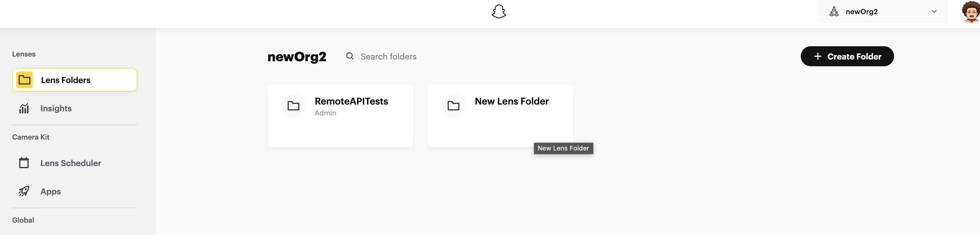Open the New Lens Folder card
This screenshot has height=235, width=980.
click(500, 116)
